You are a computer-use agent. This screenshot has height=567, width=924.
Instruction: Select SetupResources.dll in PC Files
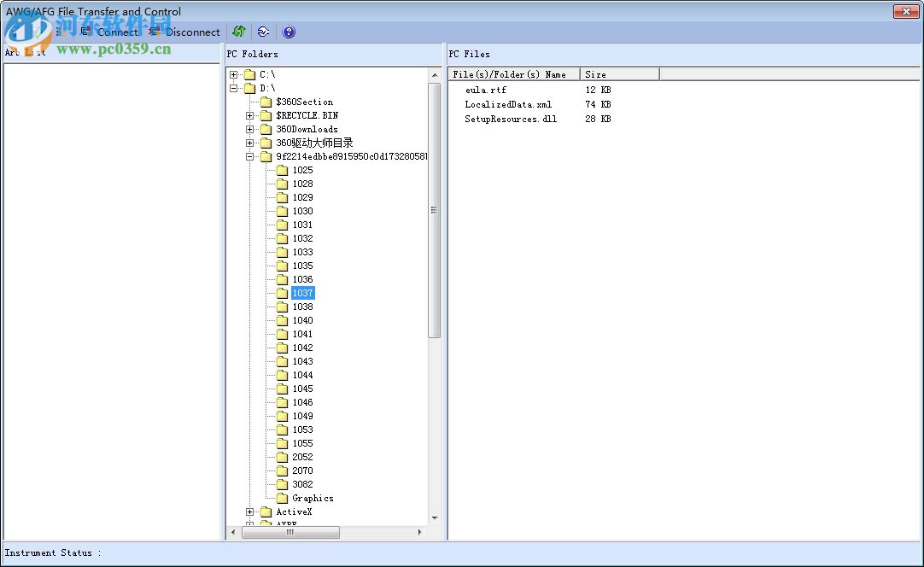[510, 119]
